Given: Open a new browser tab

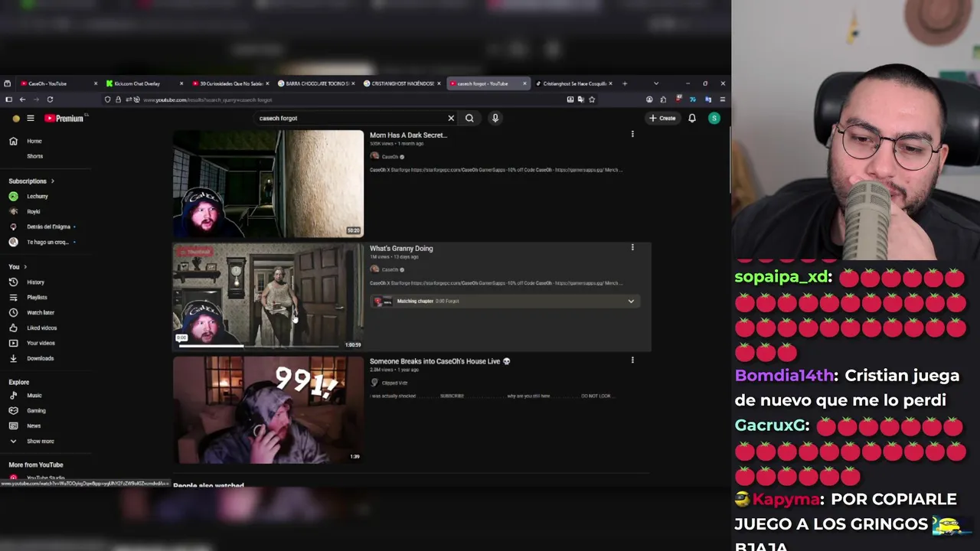Looking at the screenshot, I should 625,83.
